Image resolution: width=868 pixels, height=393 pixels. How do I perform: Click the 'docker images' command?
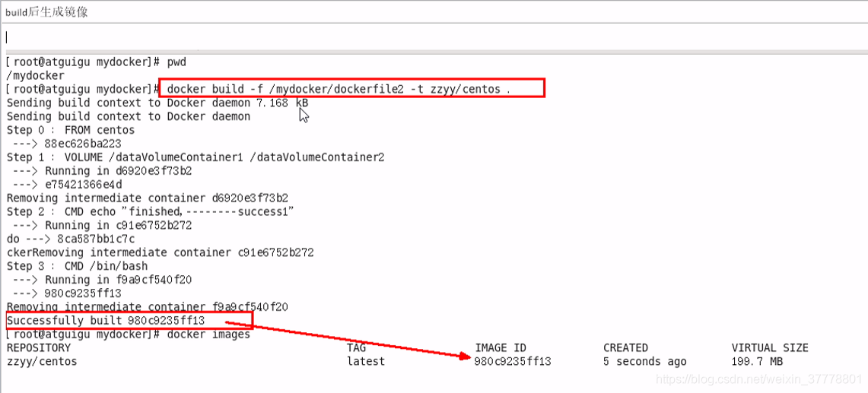[208, 334]
